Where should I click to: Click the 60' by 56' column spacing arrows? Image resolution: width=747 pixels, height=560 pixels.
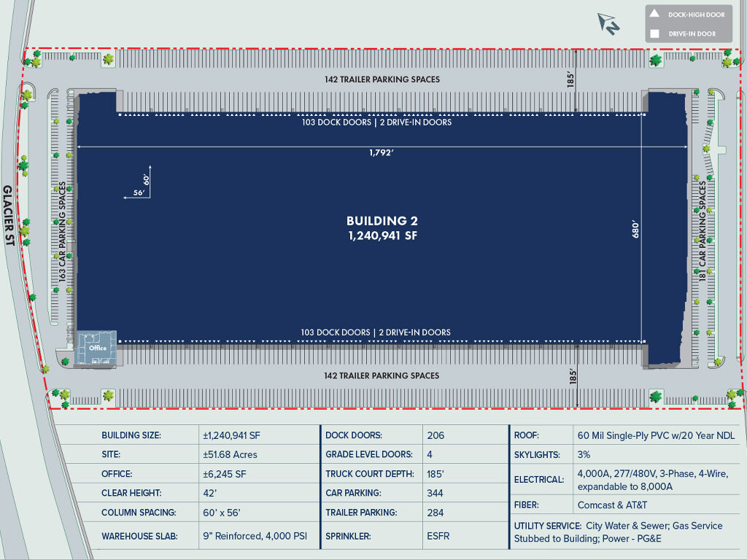pos(138,182)
